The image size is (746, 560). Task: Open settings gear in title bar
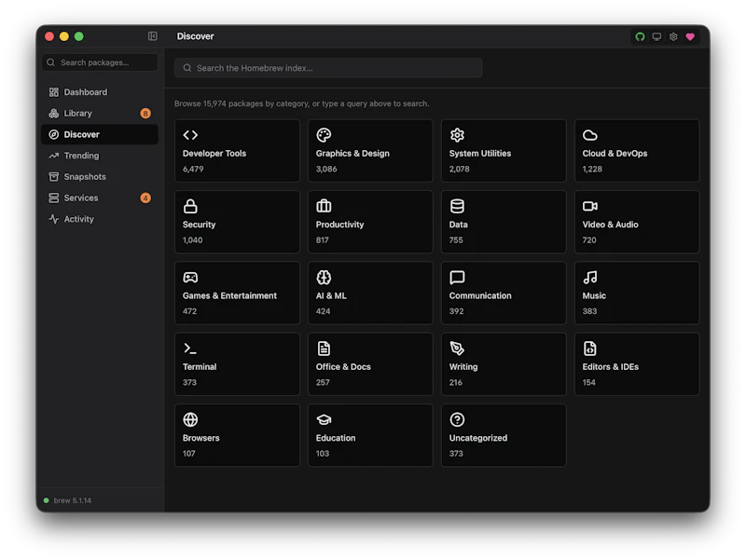point(673,36)
